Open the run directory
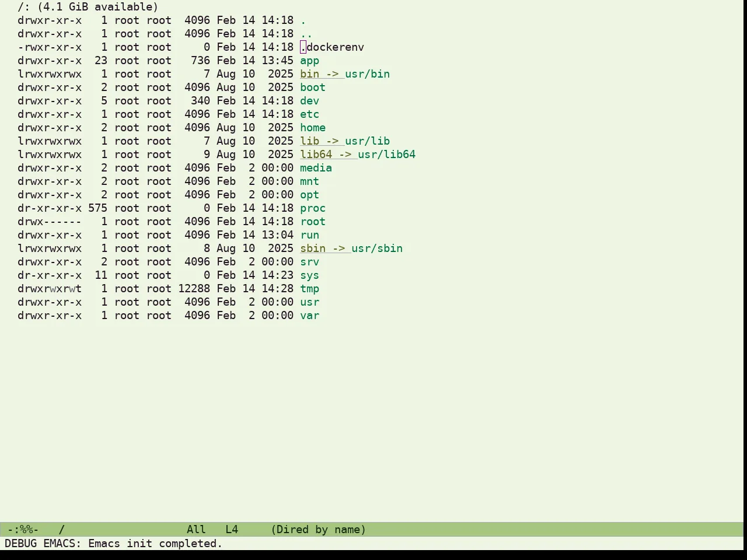 (309, 235)
